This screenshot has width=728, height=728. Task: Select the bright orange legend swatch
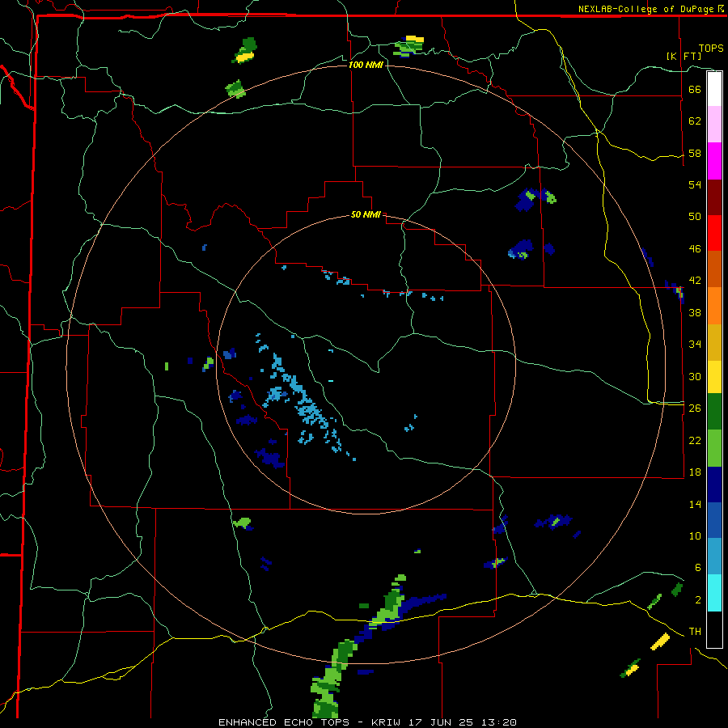pyautogui.click(x=714, y=306)
